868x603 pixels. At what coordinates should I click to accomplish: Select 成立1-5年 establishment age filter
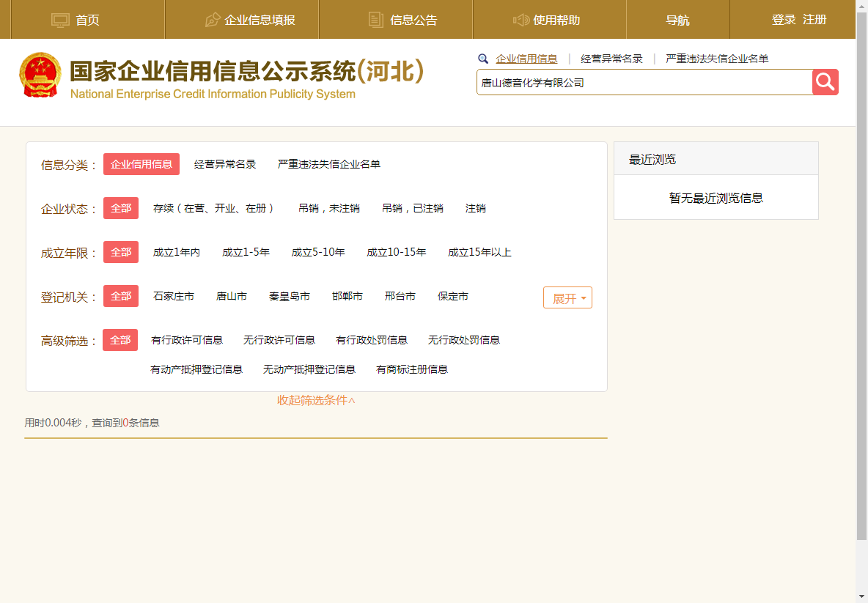coord(246,252)
